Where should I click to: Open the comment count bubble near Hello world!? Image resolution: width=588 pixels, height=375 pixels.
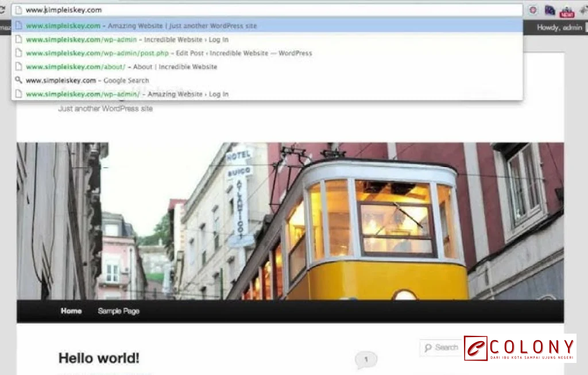(x=366, y=359)
